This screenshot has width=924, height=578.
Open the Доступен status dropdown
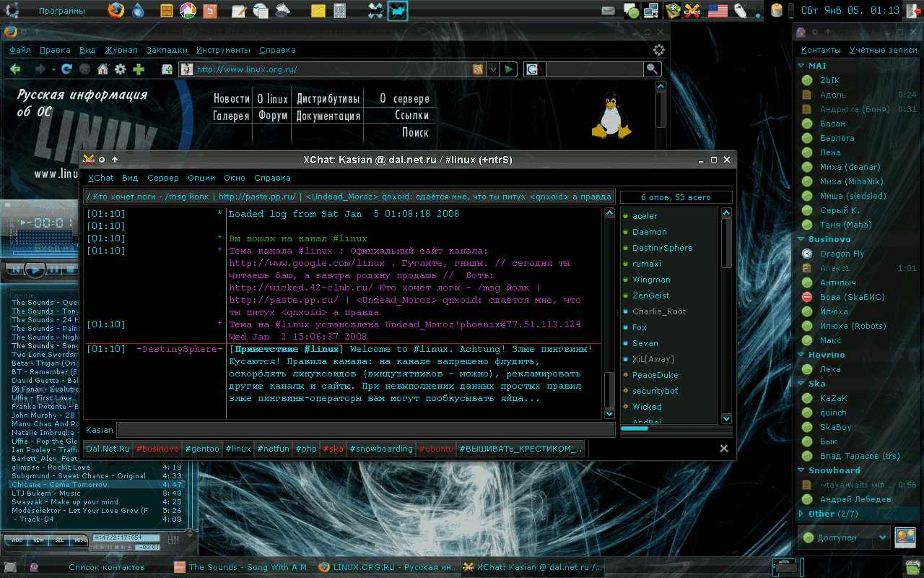843,538
